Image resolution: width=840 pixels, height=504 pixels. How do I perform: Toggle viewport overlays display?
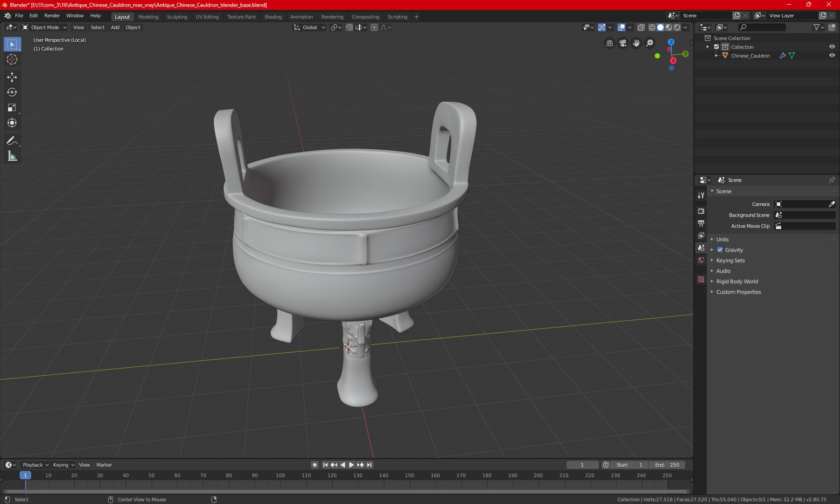point(622,28)
